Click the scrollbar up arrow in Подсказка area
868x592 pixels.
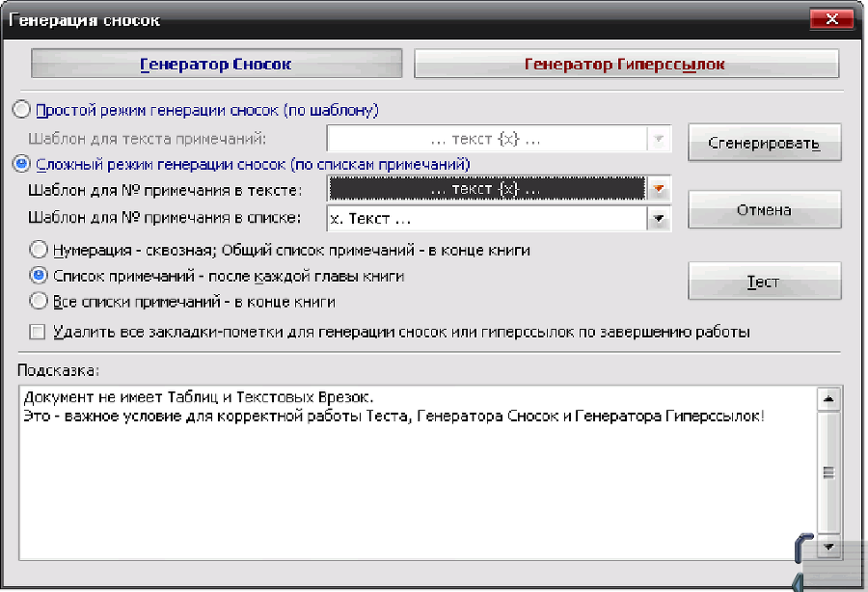click(827, 398)
